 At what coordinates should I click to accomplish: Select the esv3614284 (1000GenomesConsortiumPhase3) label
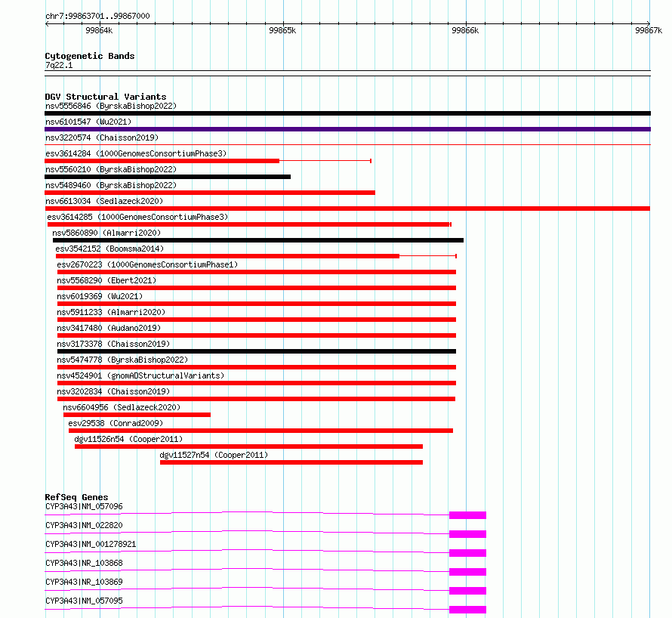point(136,153)
